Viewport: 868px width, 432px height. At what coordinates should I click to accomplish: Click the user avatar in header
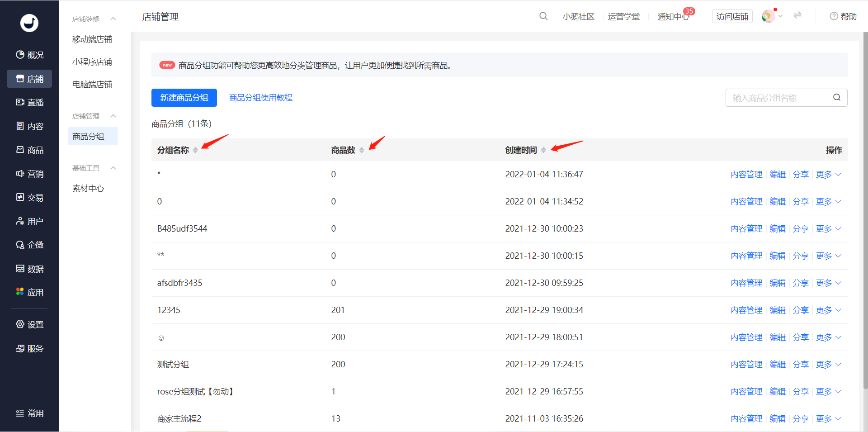click(768, 16)
